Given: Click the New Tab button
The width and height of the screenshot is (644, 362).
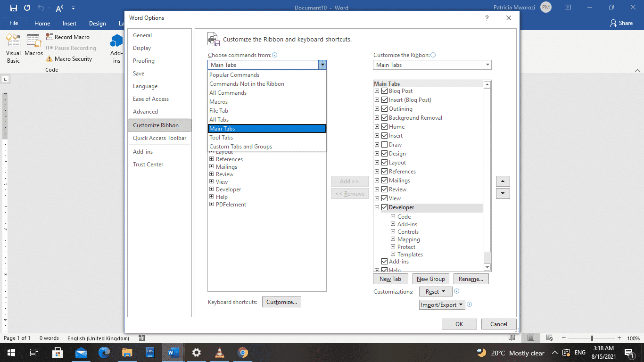Looking at the screenshot, I should [x=390, y=279].
